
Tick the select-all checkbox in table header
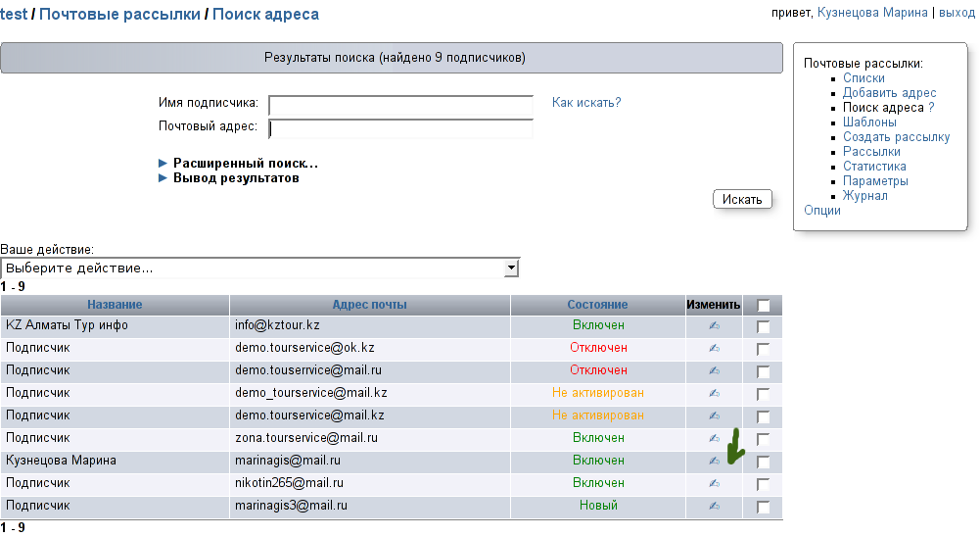[x=763, y=306]
